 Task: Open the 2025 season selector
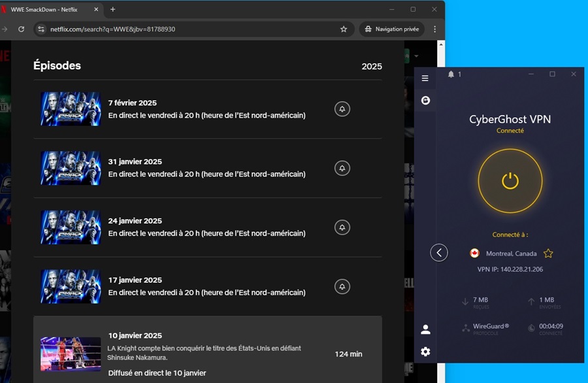[371, 67]
